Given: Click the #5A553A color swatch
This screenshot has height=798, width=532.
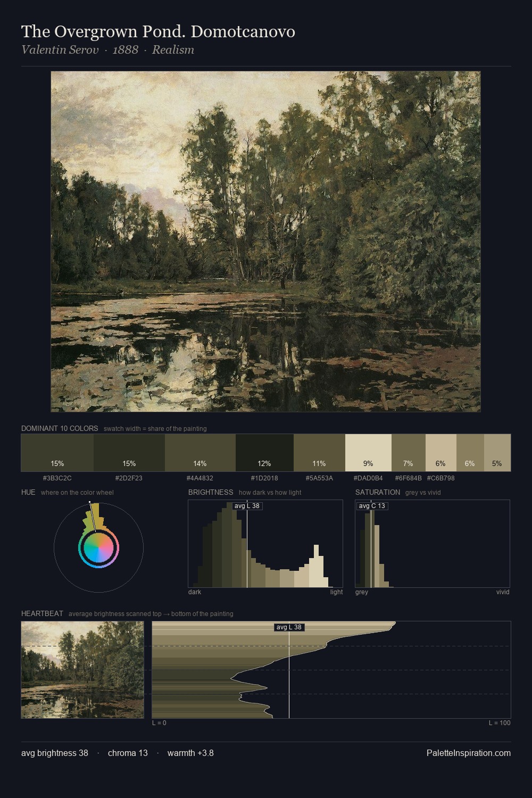Looking at the screenshot, I should click(319, 453).
